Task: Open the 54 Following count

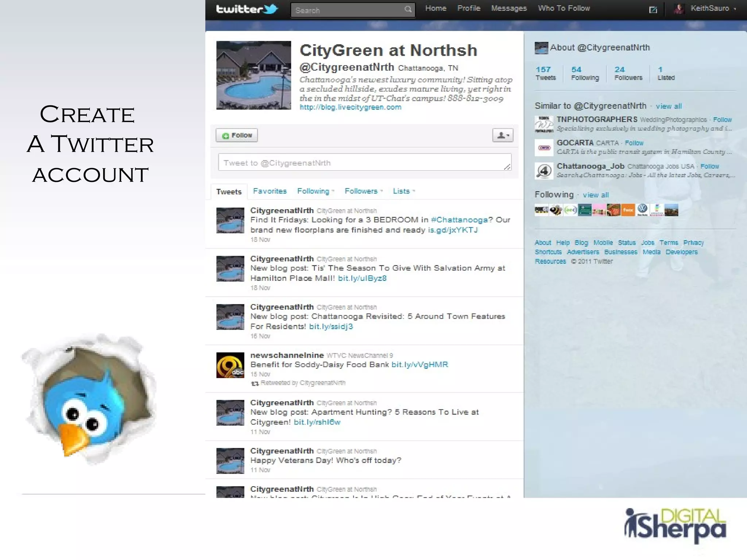Action: 585,73
